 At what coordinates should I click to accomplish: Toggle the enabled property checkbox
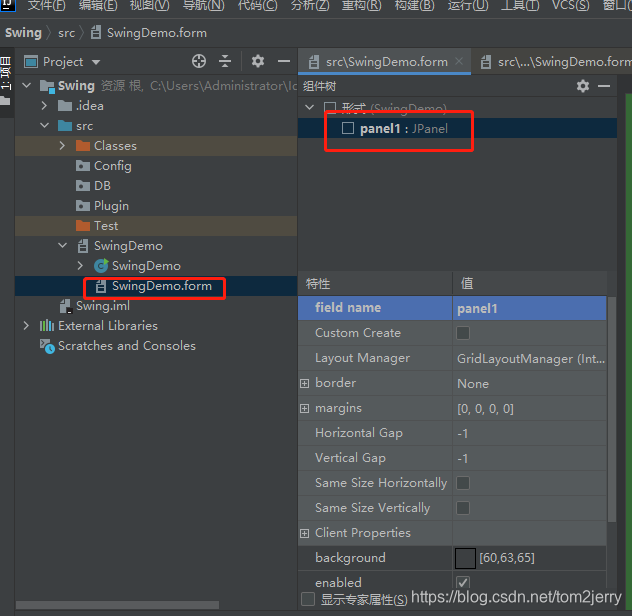pyautogui.click(x=463, y=582)
